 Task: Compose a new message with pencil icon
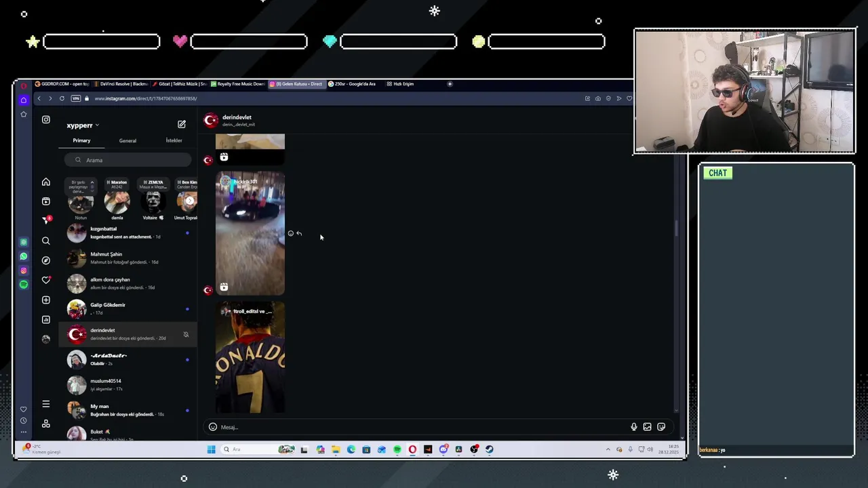click(x=182, y=125)
